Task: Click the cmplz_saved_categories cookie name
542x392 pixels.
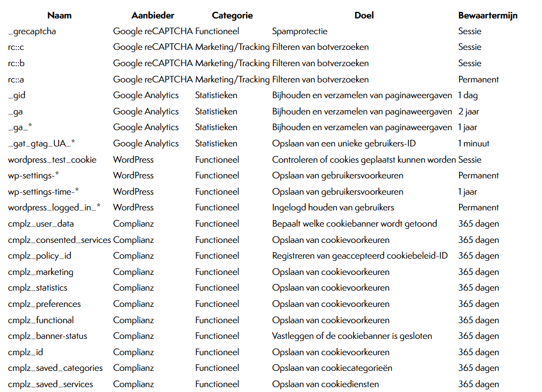Action: 55,368
